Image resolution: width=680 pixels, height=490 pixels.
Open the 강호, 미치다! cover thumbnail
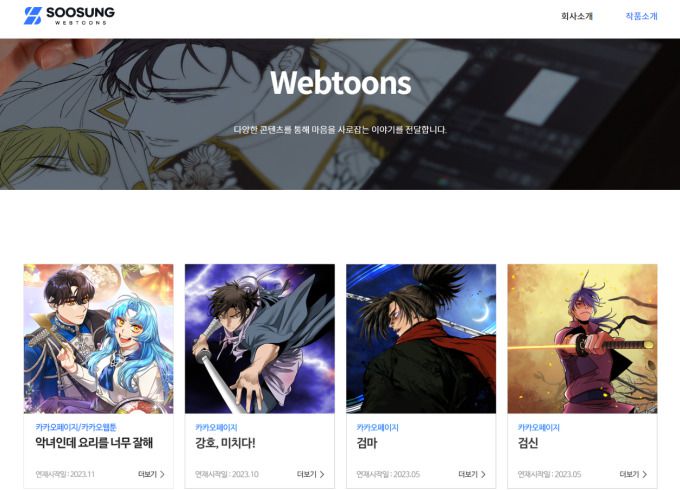260,339
